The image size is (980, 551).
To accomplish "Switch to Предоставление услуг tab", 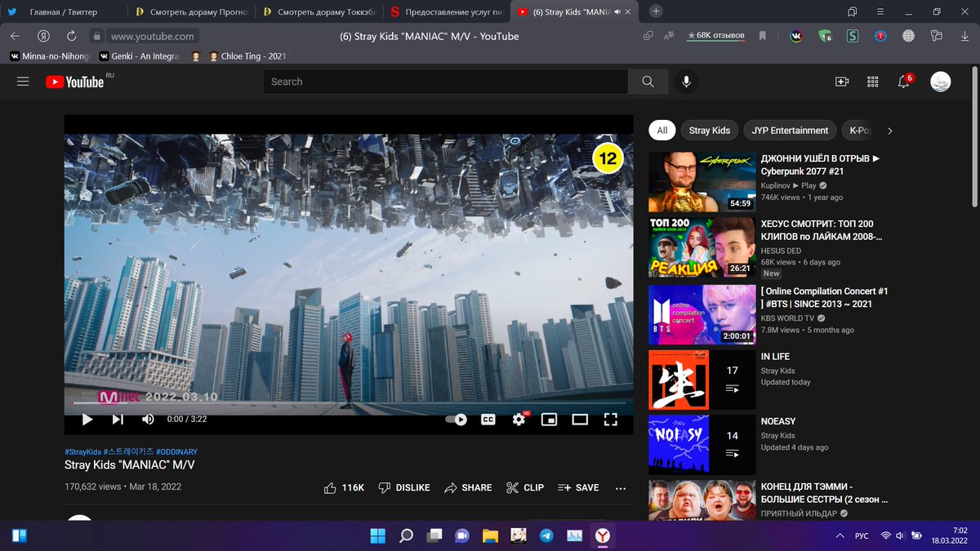I will point(448,12).
